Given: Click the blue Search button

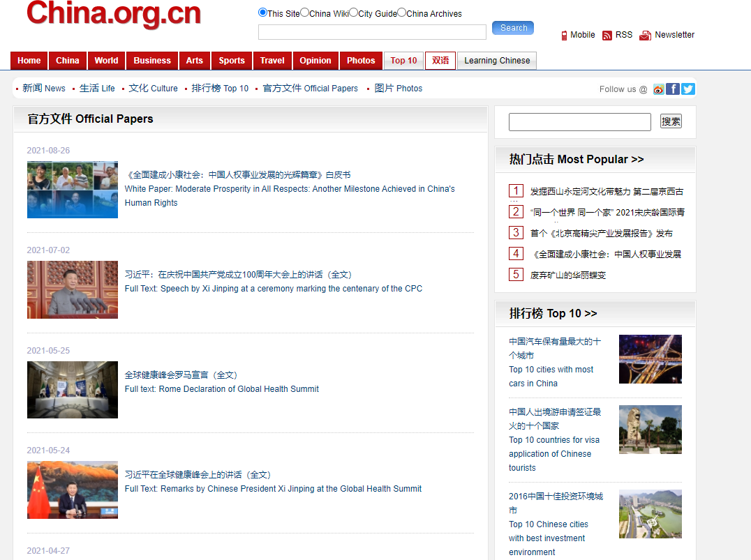Looking at the screenshot, I should pyautogui.click(x=513, y=28).
